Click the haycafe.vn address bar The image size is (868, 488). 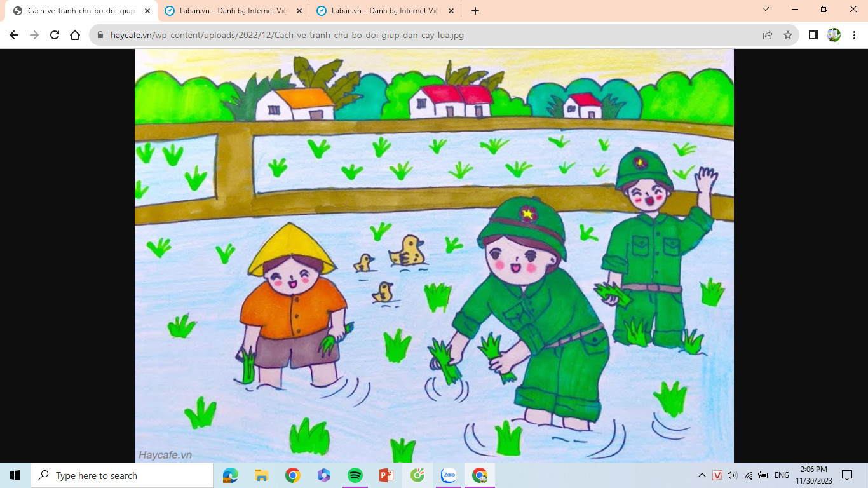click(x=287, y=35)
